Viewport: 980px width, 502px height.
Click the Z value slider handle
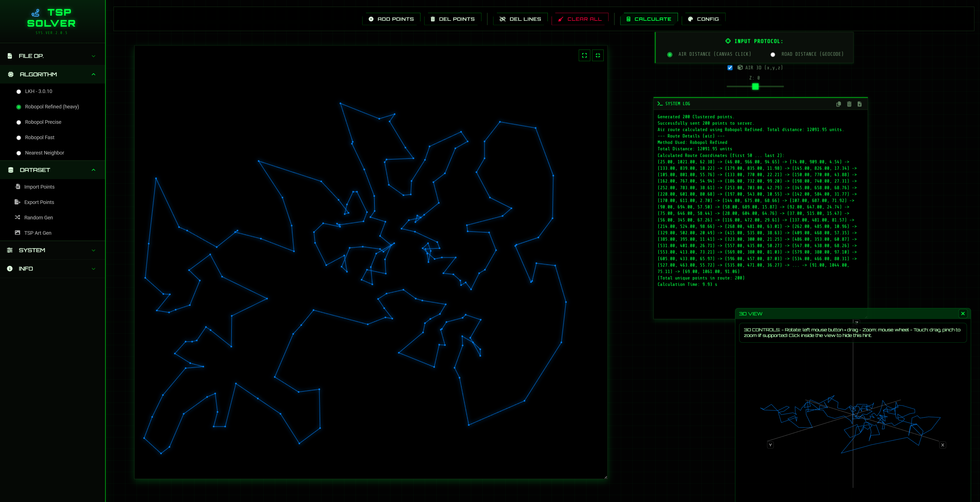pos(755,87)
